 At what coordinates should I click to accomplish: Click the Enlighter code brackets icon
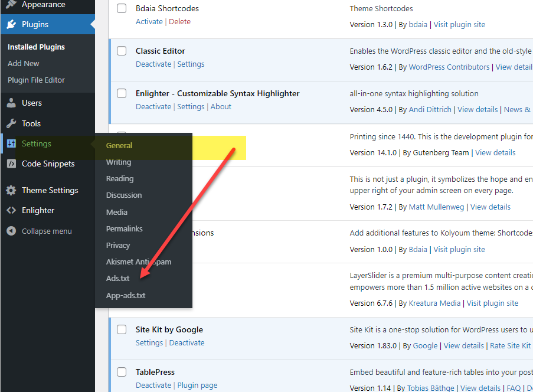[x=11, y=210]
